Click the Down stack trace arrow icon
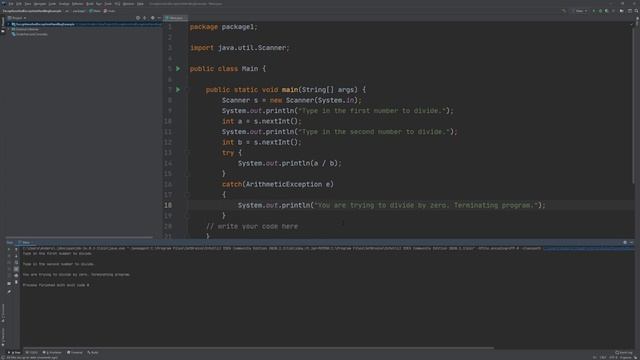The height and width of the screenshot is (360, 640). (16, 256)
